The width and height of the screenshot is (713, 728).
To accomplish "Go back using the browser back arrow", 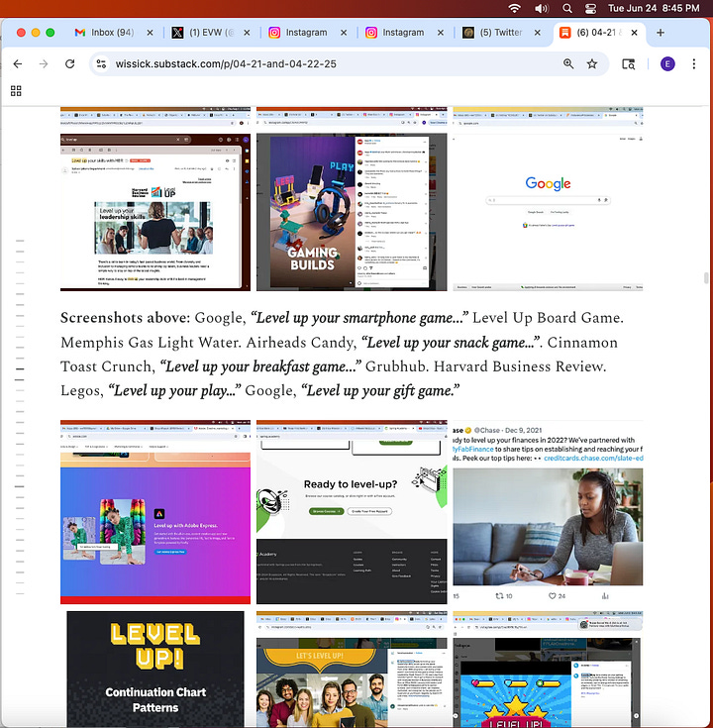I will point(18,64).
